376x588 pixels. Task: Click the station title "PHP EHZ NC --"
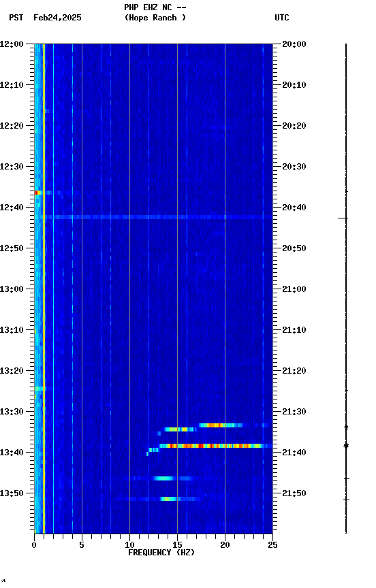155,7
